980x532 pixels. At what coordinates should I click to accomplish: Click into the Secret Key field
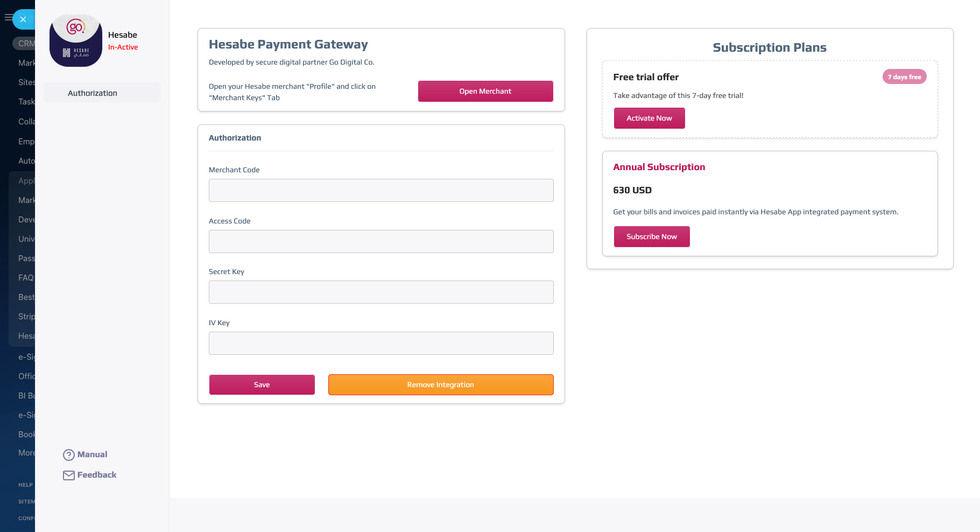[381, 292]
